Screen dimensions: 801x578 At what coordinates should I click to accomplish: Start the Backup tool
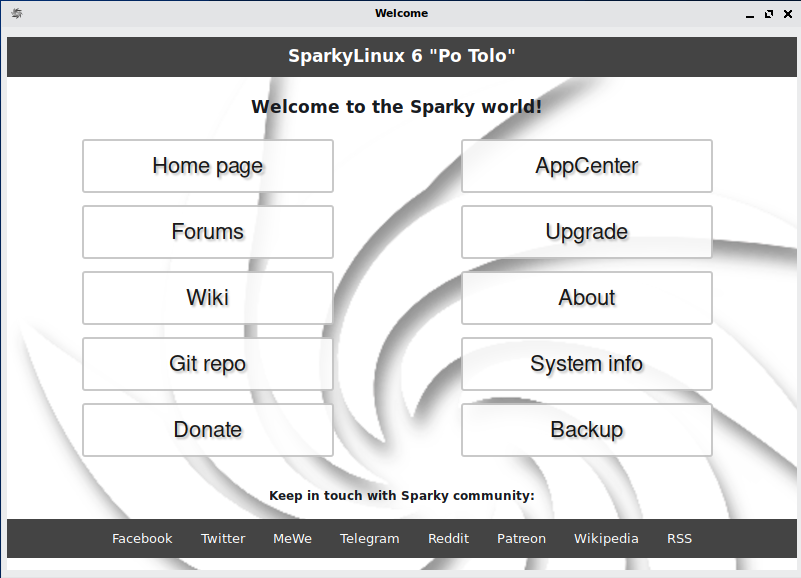[x=586, y=430]
